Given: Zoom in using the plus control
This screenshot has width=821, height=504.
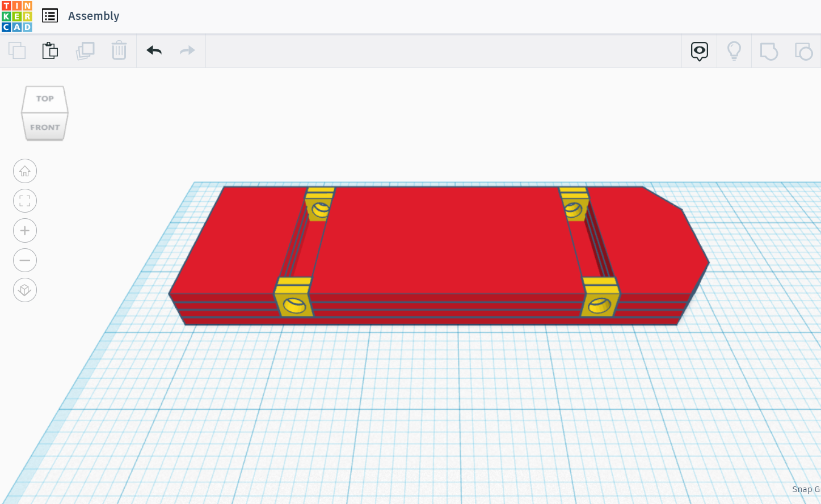Looking at the screenshot, I should point(24,230).
